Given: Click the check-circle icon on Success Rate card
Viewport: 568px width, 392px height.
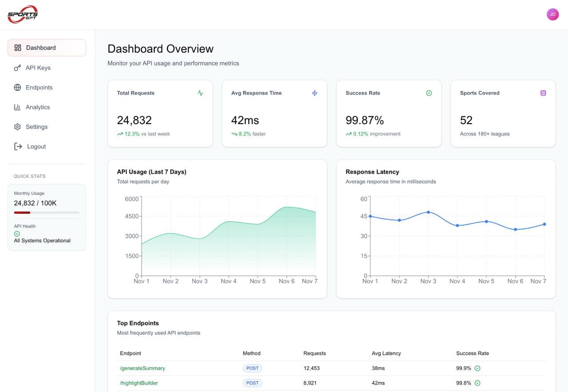Looking at the screenshot, I should 429,93.
